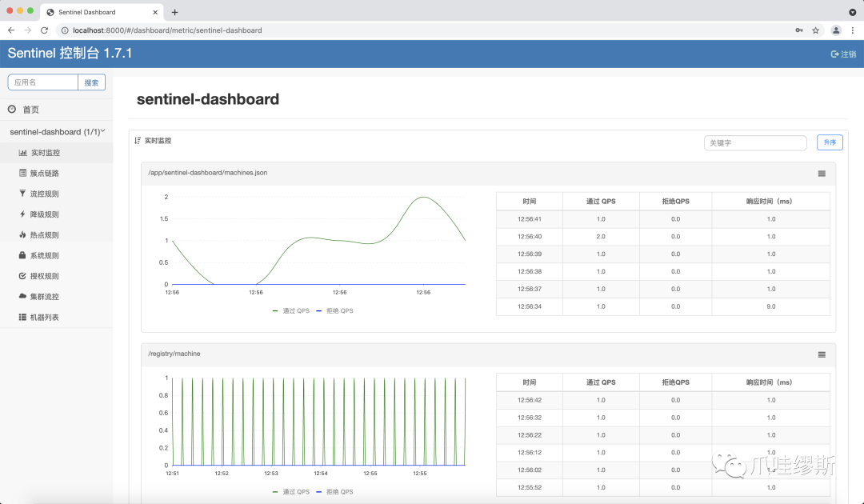Click the 热点规则 flame icon
This screenshot has height=504, width=864.
[x=22, y=234]
